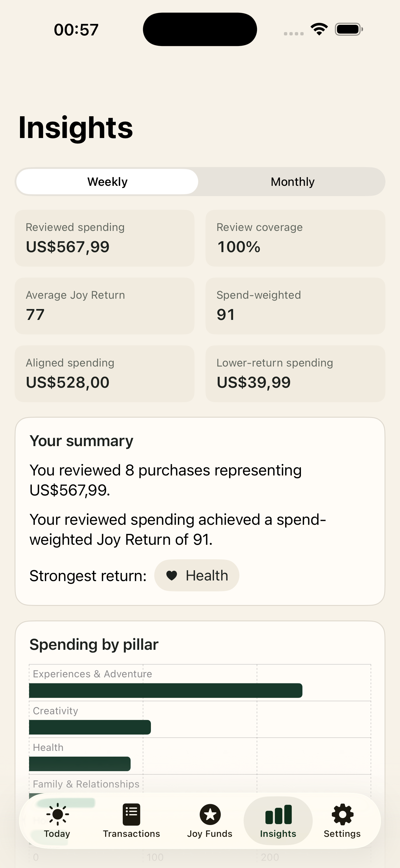Open the Reviewed spending card
Image resolution: width=400 pixels, height=868 pixels.
pos(105,238)
